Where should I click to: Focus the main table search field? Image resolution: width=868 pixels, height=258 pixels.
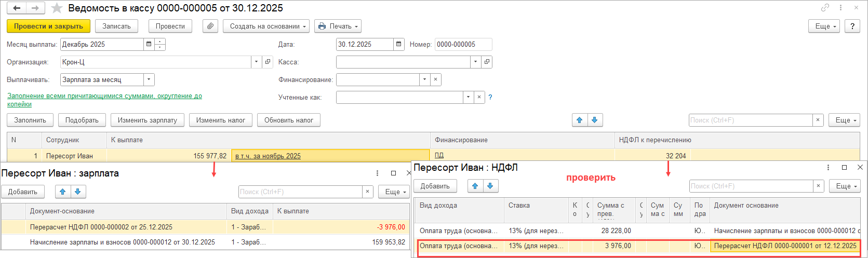tap(751, 120)
